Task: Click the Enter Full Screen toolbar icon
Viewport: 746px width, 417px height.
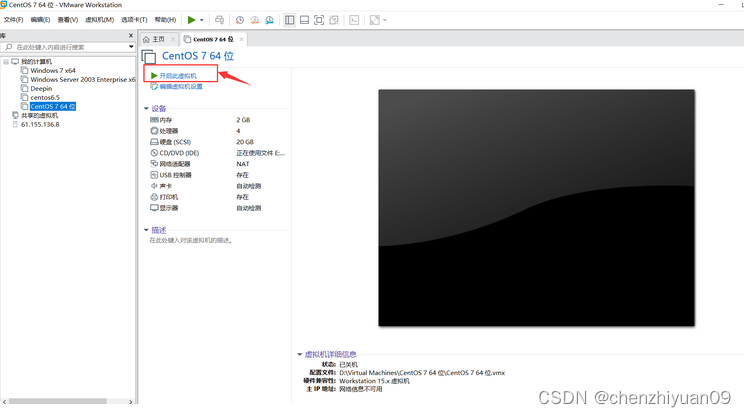Action: point(319,20)
